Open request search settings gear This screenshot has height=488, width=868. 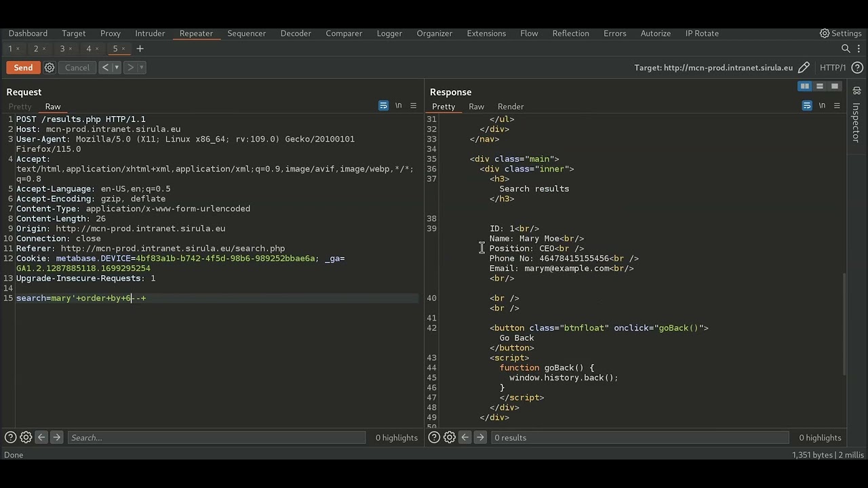(x=26, y=438)
